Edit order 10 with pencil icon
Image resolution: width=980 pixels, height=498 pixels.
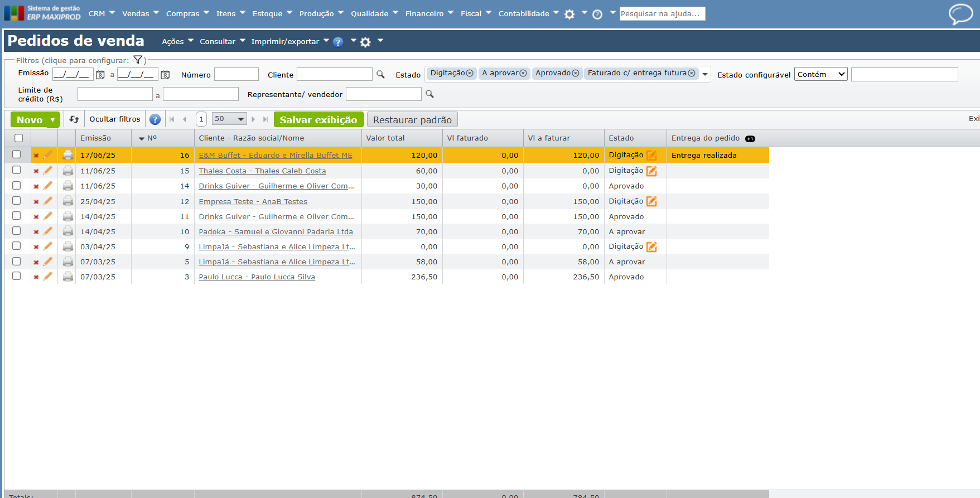point(48,231)
